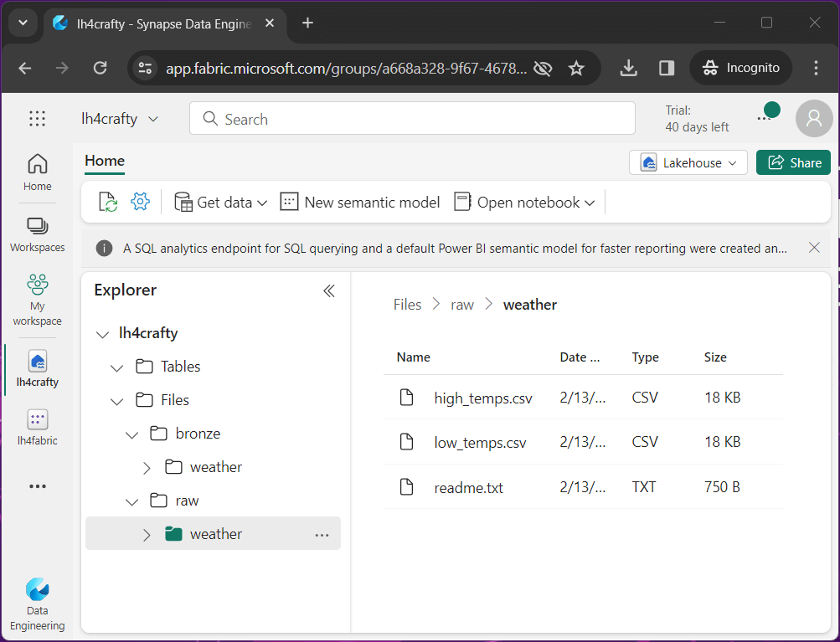Open the lh4fabric lakehouse sidebar icon
The height and width of the screenshot is (642, 840).
pos(37,427)
